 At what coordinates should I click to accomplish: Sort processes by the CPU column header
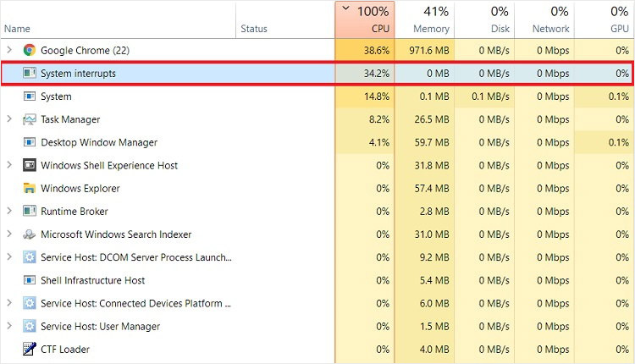click(364, 19)
